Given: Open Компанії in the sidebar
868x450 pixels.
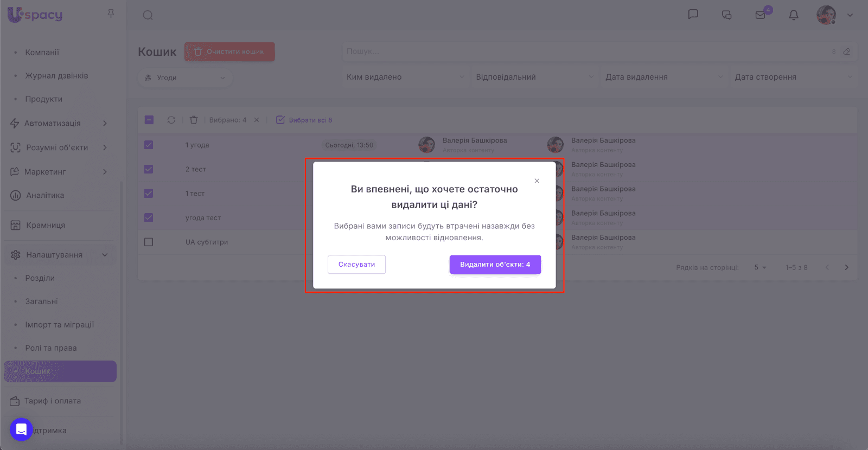Looking at the screenshot, I should 42,53.
